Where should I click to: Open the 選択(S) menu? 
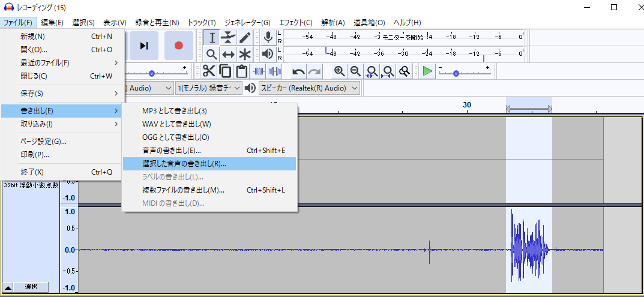[x=83, y=23]
